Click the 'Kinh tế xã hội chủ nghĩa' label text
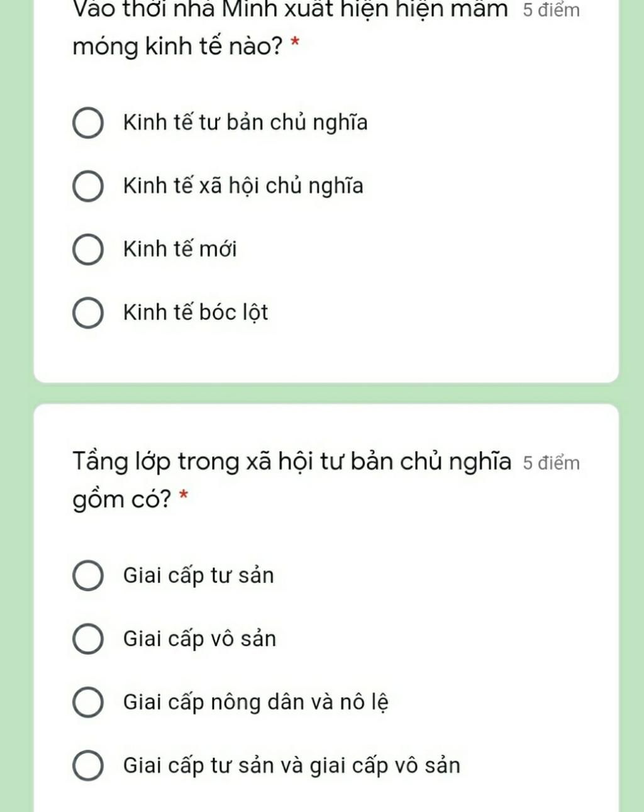 pyautogui.click(x=243, y=186)
